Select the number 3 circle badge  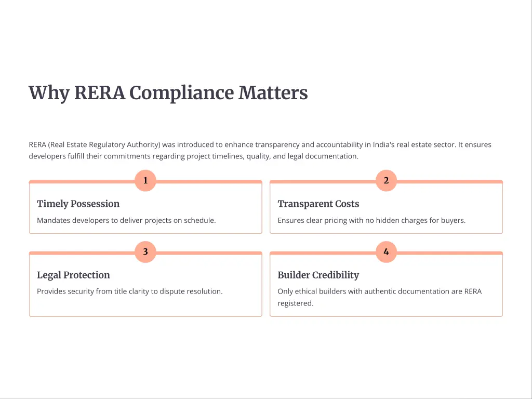tap(145, 252)
